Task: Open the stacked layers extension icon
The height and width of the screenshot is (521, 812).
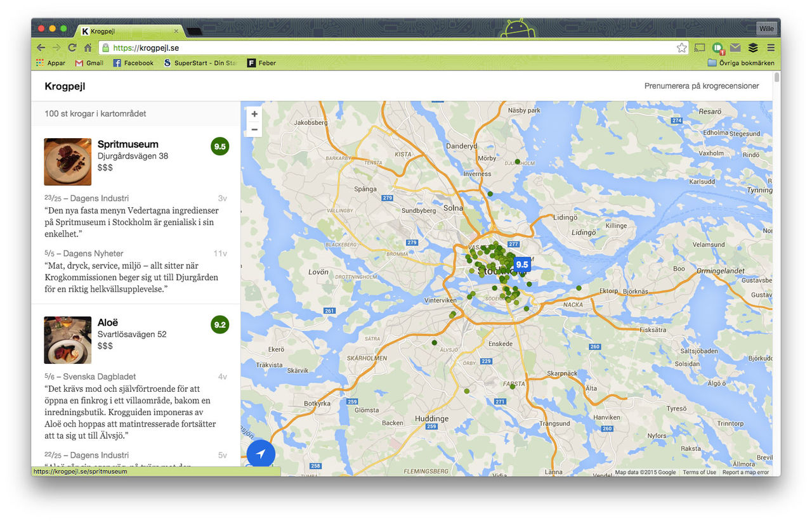Action: (753, 48)
